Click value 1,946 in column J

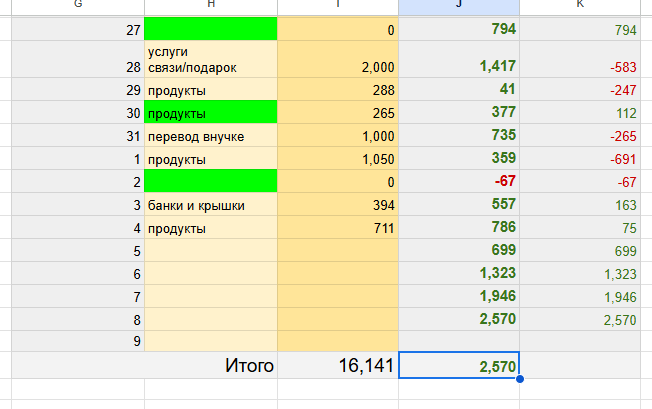click(459, 296)
